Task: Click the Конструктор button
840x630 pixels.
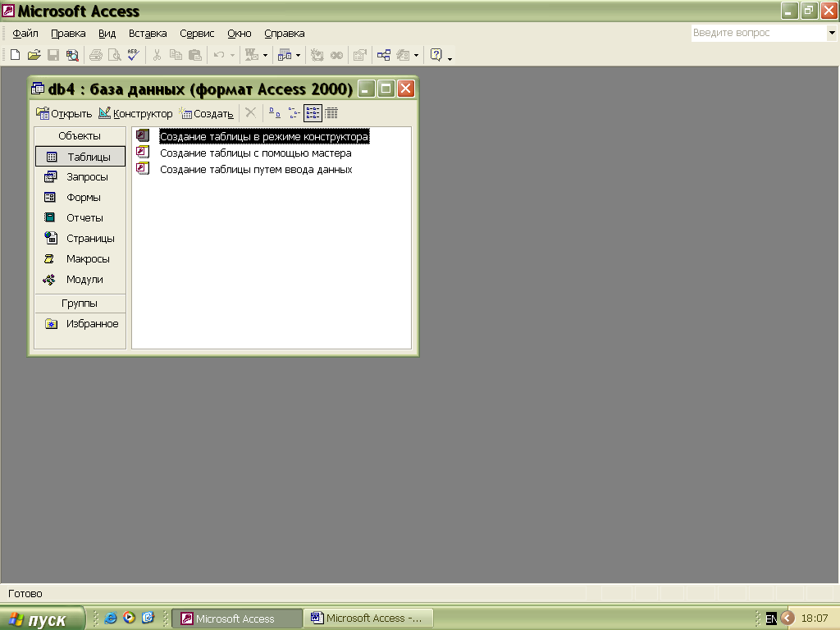Action: click(x=136, y=113)
